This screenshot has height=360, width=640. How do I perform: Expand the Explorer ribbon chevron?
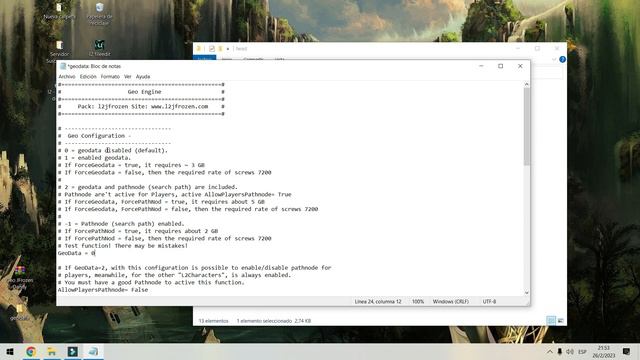click(x=554, y=60)
